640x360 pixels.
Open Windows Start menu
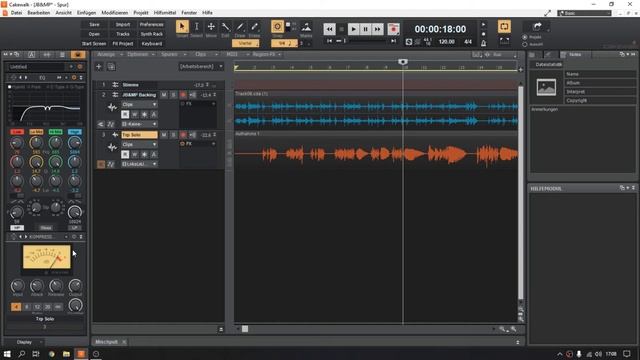click(7, 354)
